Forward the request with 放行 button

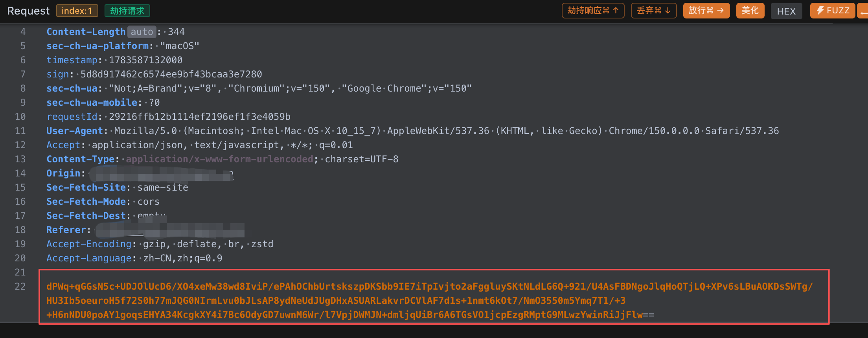pos(706,11)
